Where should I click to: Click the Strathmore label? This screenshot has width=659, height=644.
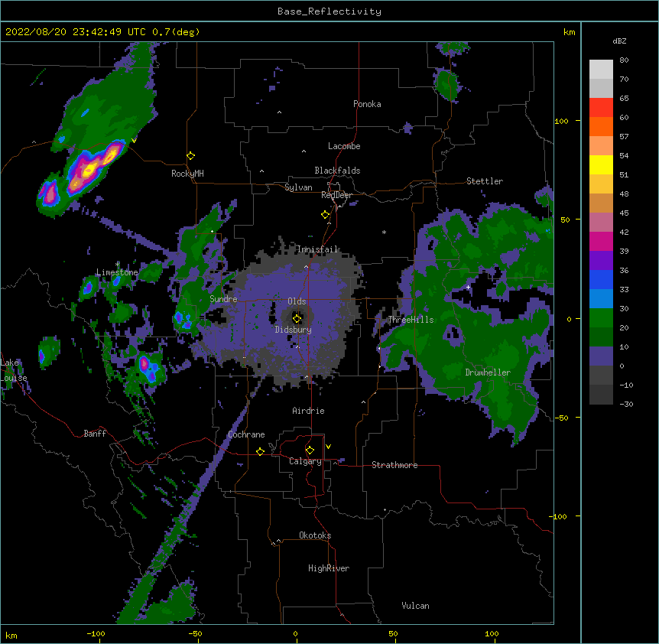(x=394, y=465)
